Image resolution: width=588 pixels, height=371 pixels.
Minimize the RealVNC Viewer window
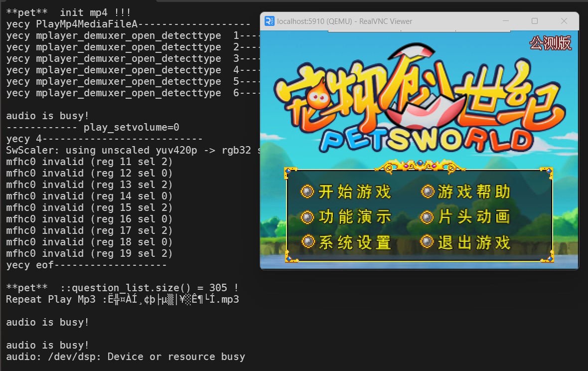[x=506, y=21]
